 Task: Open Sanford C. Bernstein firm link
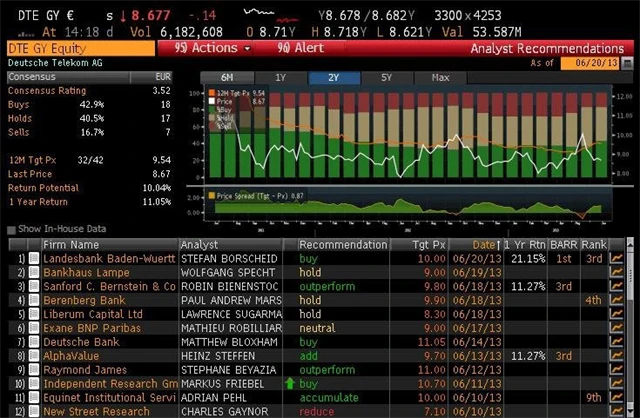click(110, 286)
